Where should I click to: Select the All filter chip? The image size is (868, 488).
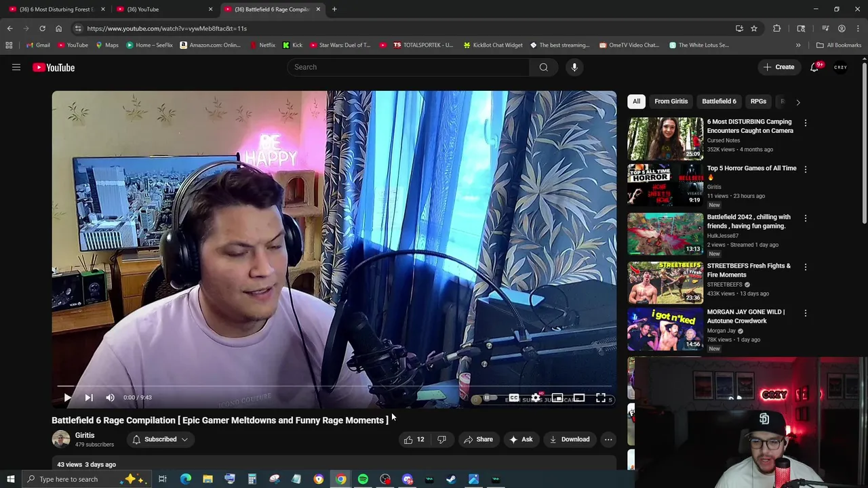coord(636,102)
